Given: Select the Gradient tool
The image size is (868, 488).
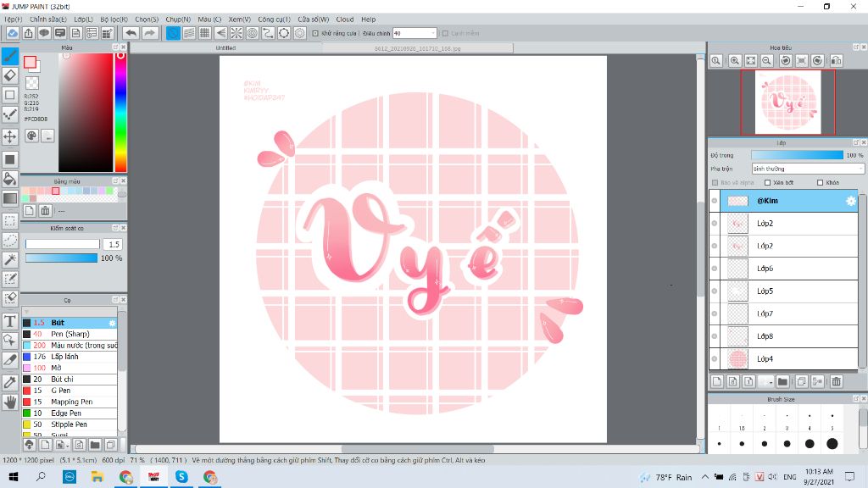Looking at the screenshot, I should click(x=10, y=198).
